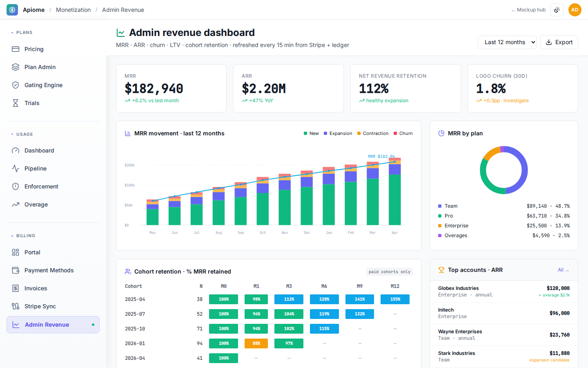This screenshot has width=588, height=368.
Task: Click the Enterprise plan legend row
Action: pos(504,226)
